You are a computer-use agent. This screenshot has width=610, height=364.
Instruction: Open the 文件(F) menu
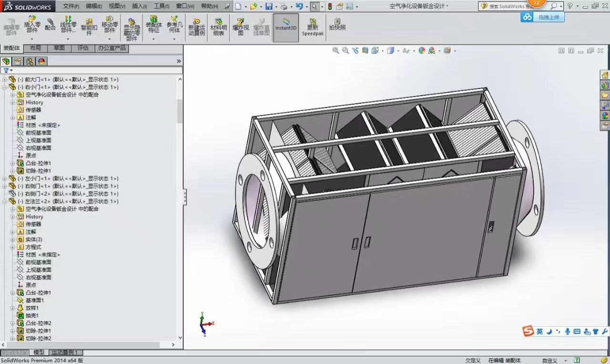(71, 6)
